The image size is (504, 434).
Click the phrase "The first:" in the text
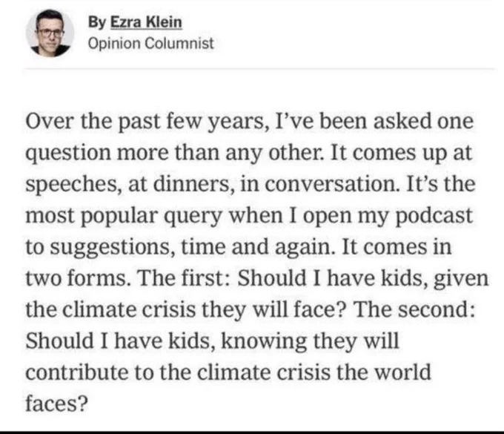pos(183,278)
